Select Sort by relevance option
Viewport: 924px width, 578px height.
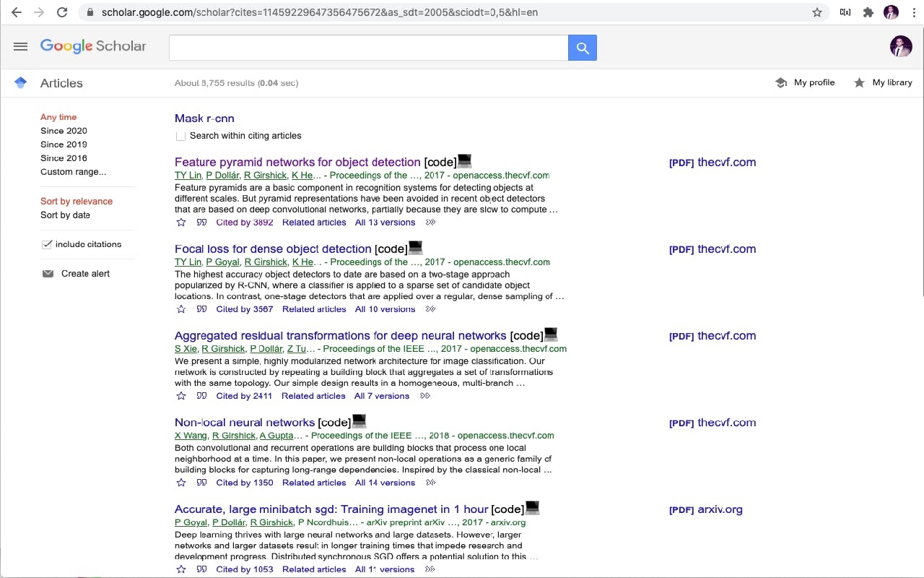pyautogui.click(x=77, y=202)
